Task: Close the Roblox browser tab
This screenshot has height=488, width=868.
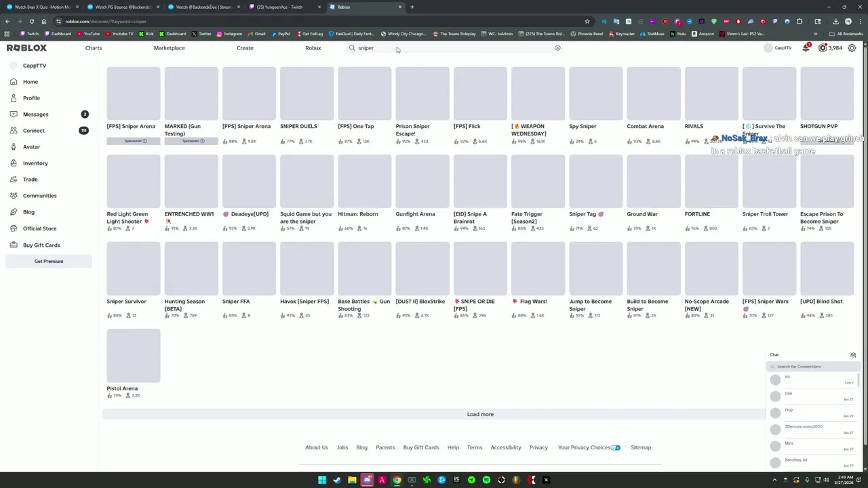Action: click(400, 7)
